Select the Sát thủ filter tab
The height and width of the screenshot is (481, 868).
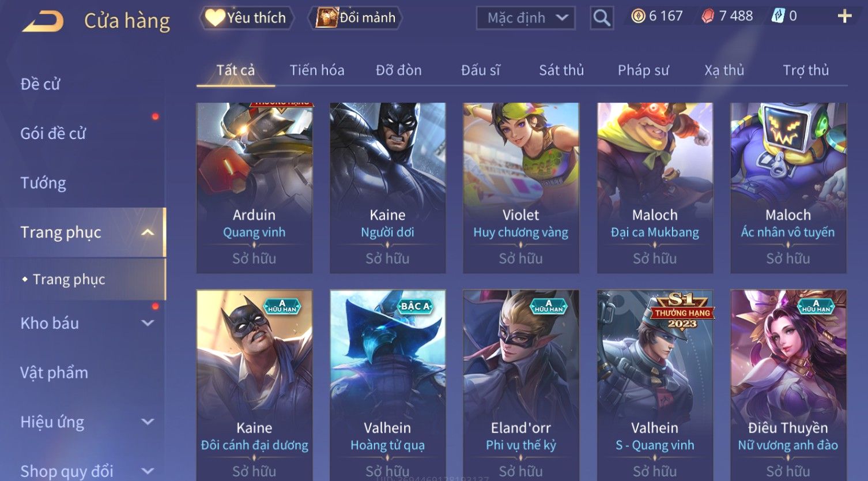pyautogui.click(x=561, y=70)
